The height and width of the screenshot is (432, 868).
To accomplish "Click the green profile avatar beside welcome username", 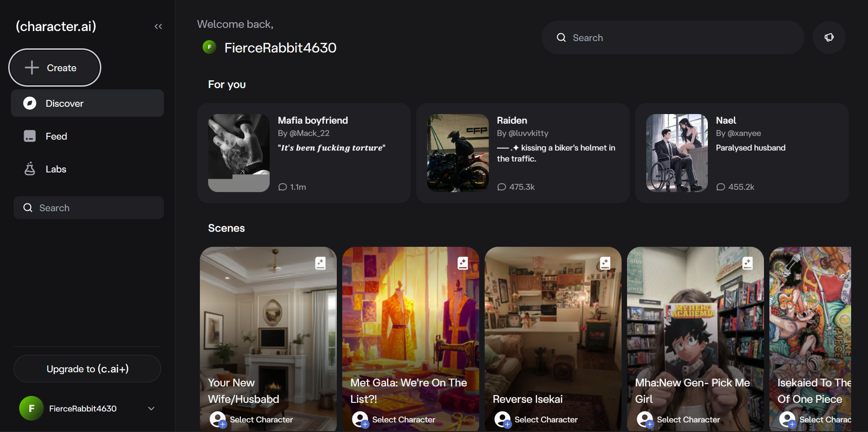I will pyautogui.click(x=209, y=47).
